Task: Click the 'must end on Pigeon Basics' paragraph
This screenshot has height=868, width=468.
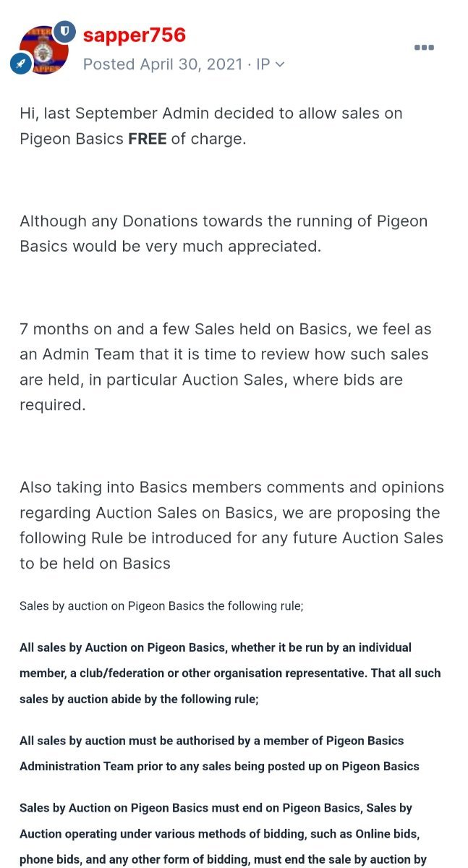Action: (x=223, y=833)
